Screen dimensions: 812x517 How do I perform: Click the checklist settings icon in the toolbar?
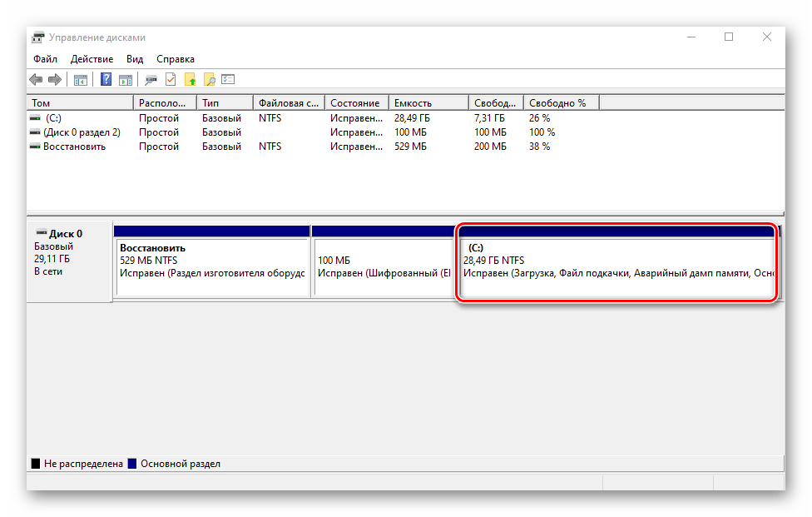click(229, 80)
